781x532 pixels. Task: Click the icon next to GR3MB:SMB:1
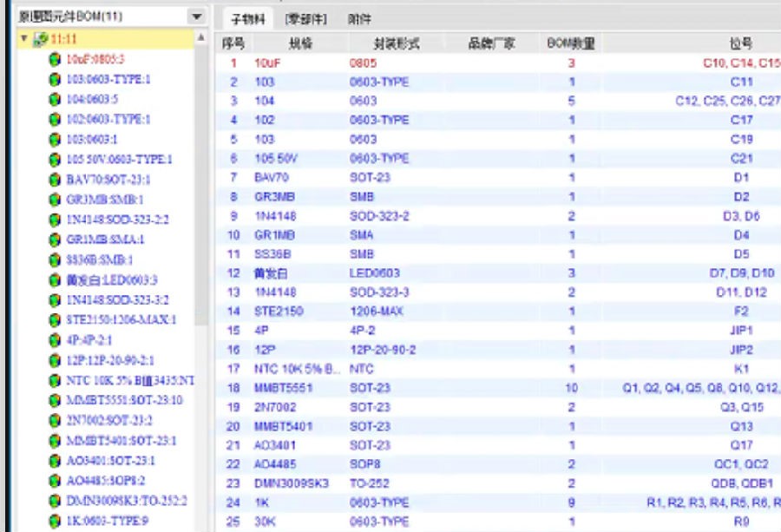[x=55, y=200]
